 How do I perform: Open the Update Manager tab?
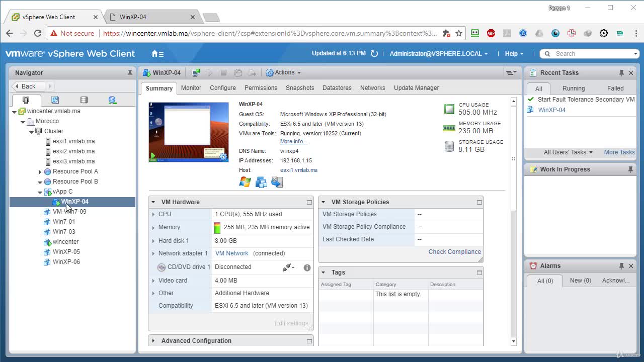coord(417,88)
